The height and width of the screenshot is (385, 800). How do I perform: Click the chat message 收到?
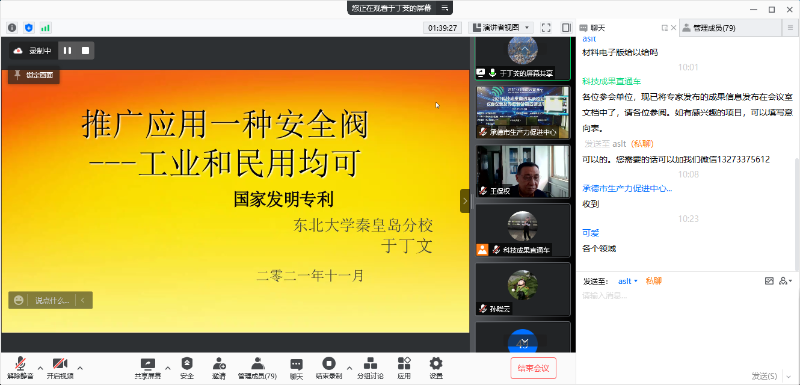[x=590, y=204]
